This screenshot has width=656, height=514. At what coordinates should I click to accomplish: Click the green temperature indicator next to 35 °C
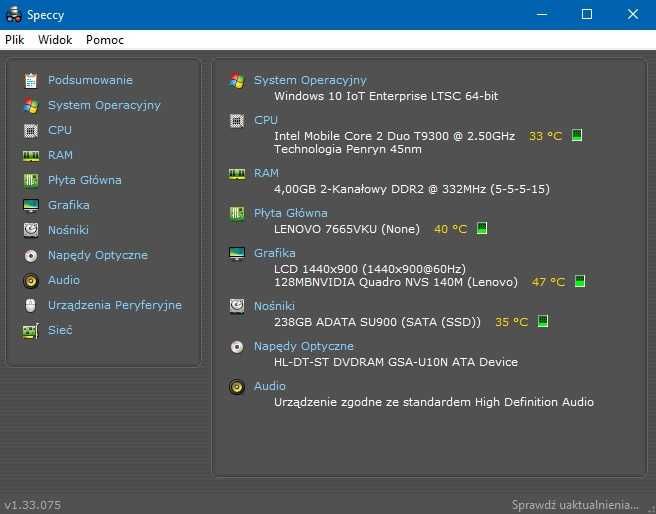click(x=543, y=321)
